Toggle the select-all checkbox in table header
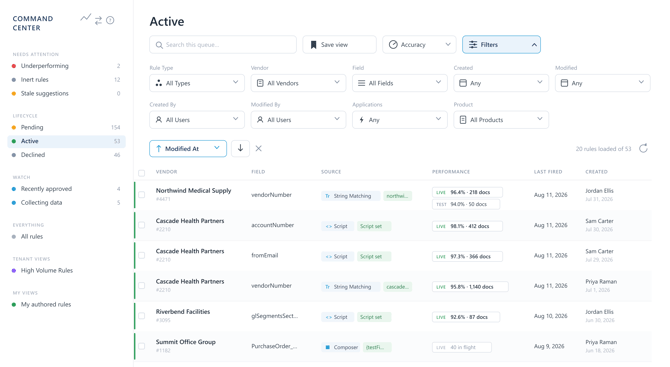670x367 pixels. (x=141, y=173)
